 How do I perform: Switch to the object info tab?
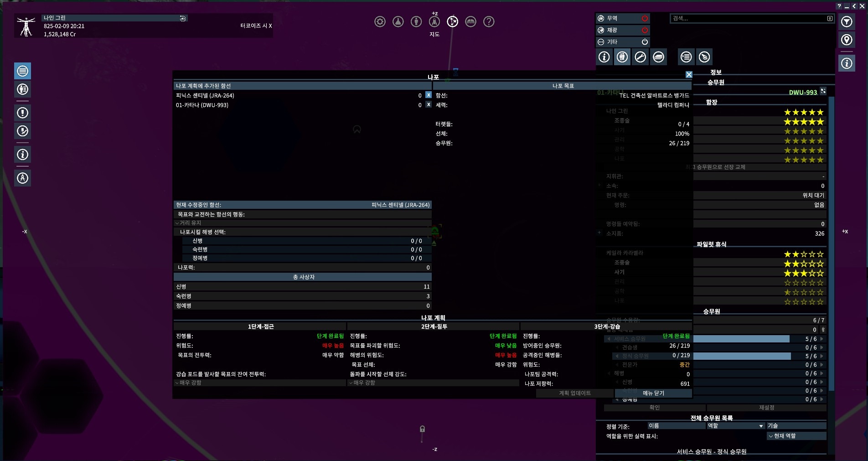click(604, 57)
